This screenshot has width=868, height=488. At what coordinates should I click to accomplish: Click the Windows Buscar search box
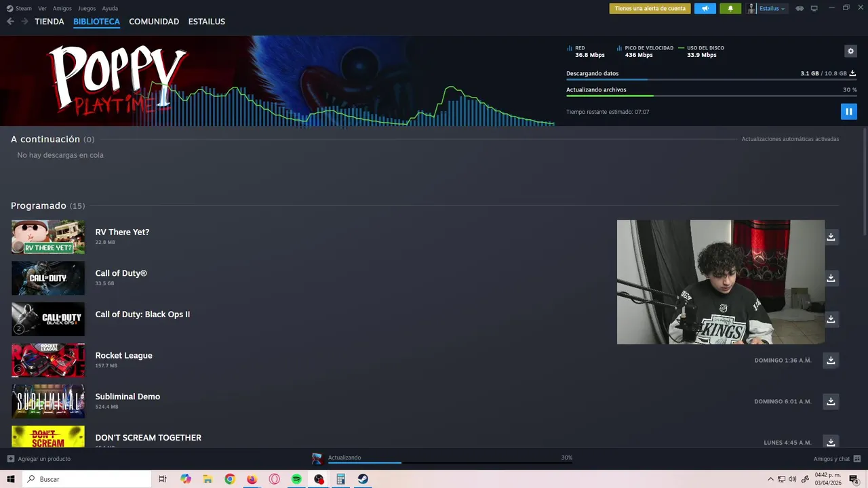click(87, 479)
